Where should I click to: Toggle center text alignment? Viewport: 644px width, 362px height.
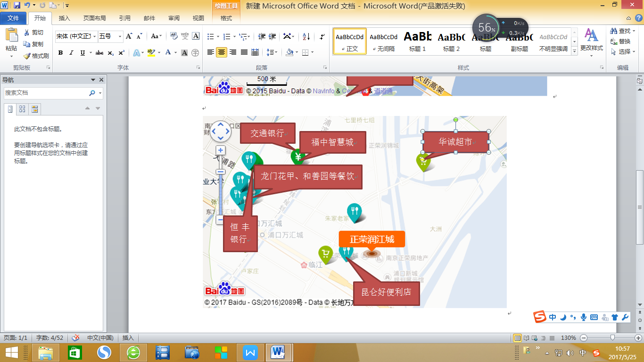click(222, 52)
